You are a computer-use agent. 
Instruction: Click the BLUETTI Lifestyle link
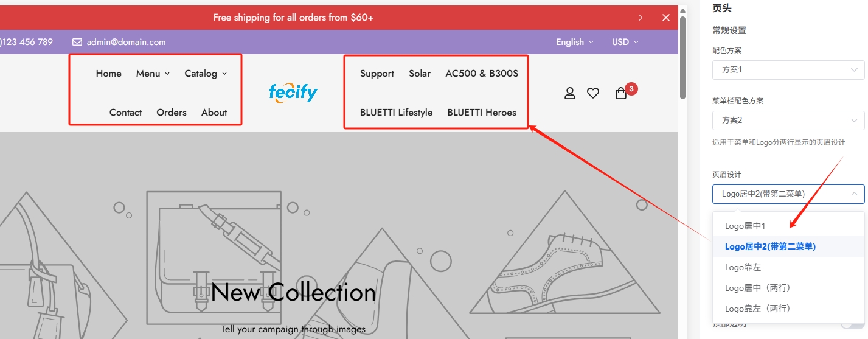pos(396,113)
